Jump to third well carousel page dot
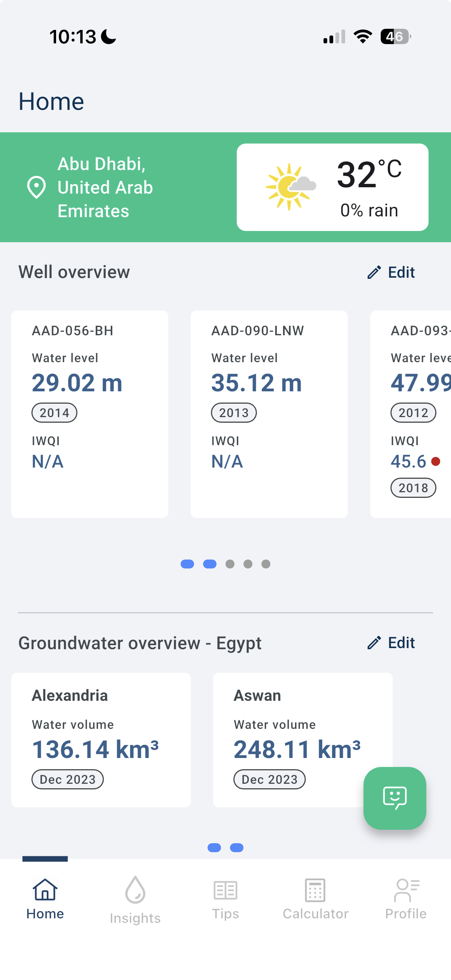The height and width of the screenshot is (980, 451). (x=230, y=564)
